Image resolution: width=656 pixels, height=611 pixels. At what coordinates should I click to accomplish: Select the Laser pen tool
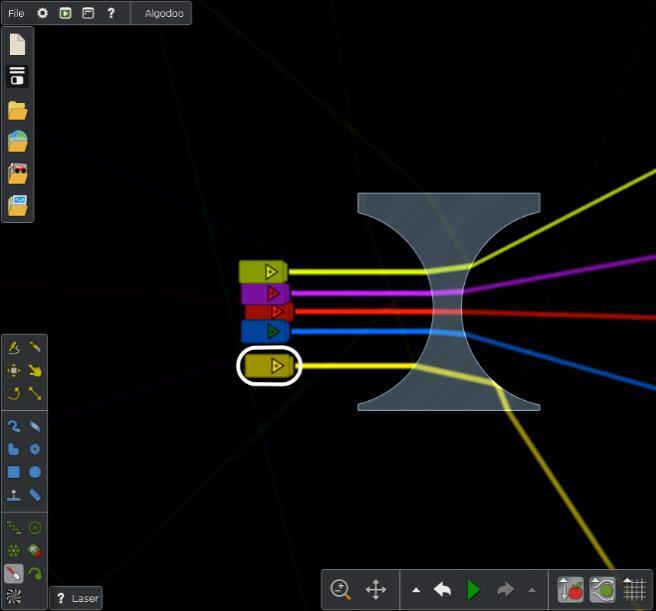point(14,574)
